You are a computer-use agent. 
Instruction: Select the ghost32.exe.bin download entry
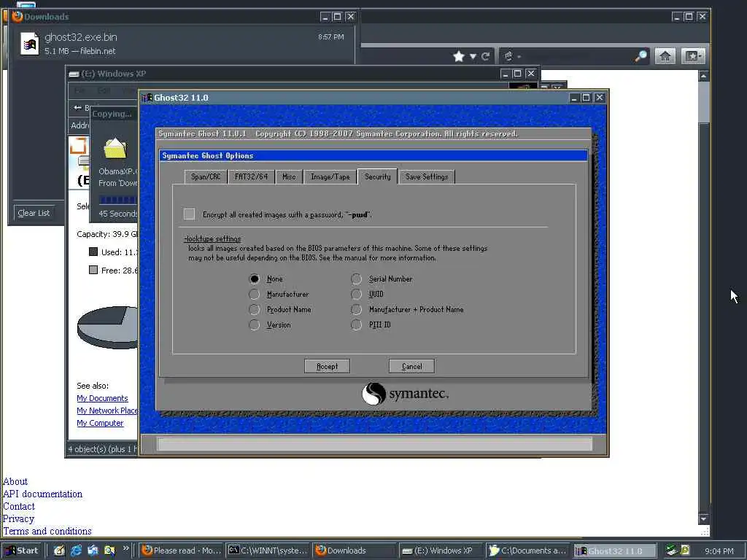coord(182,43)
